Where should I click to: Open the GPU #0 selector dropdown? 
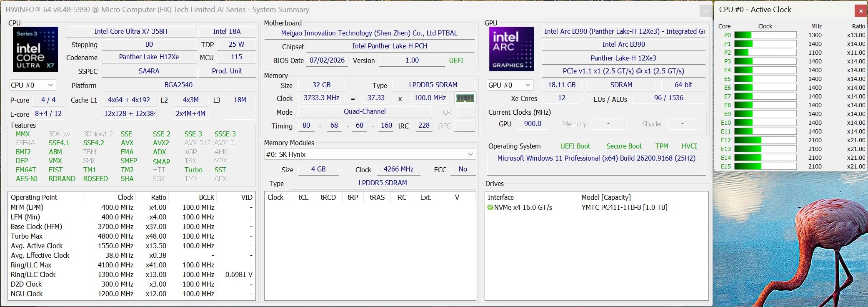(510, 85)
